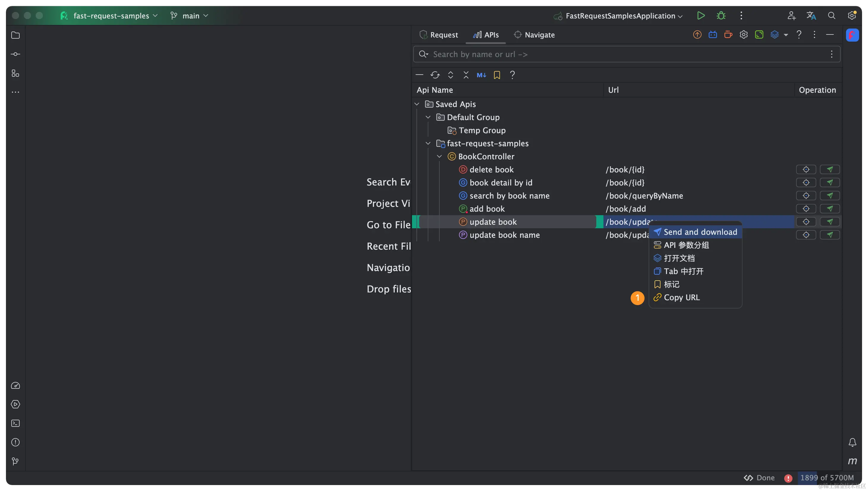This screenshot has width=868, height=491.
Task: Open the FastRequestSamplesApplication run configuration dropdown
Action: (x=618, y=16)
